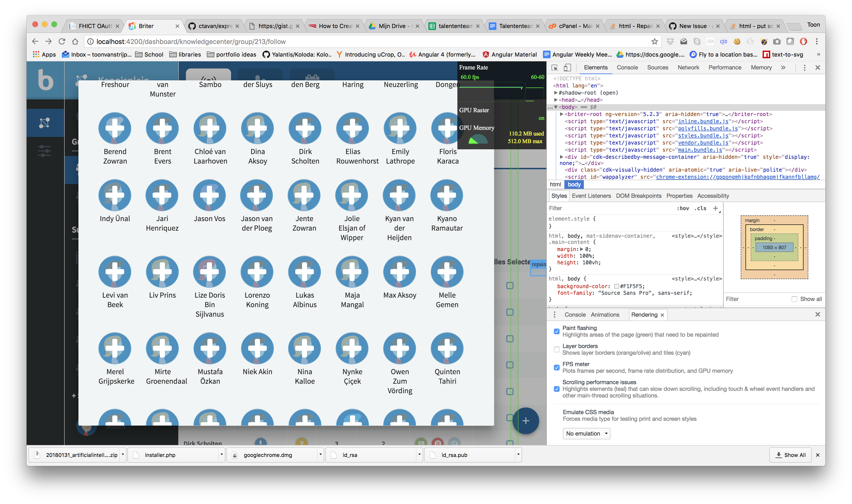Image resolution: width=852 pixels, height=504 pixels.
Task: Toggle the device toolbar in DevTools
Action: [x=568, y=68]
